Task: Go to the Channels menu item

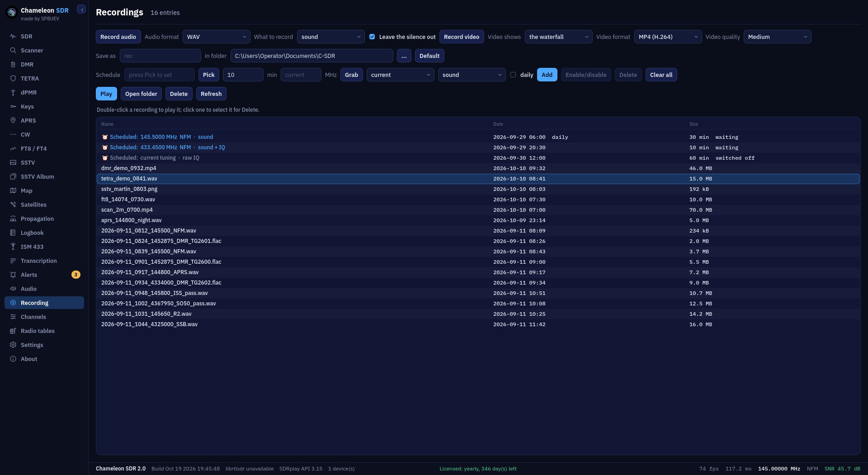Action: point(44,317)
